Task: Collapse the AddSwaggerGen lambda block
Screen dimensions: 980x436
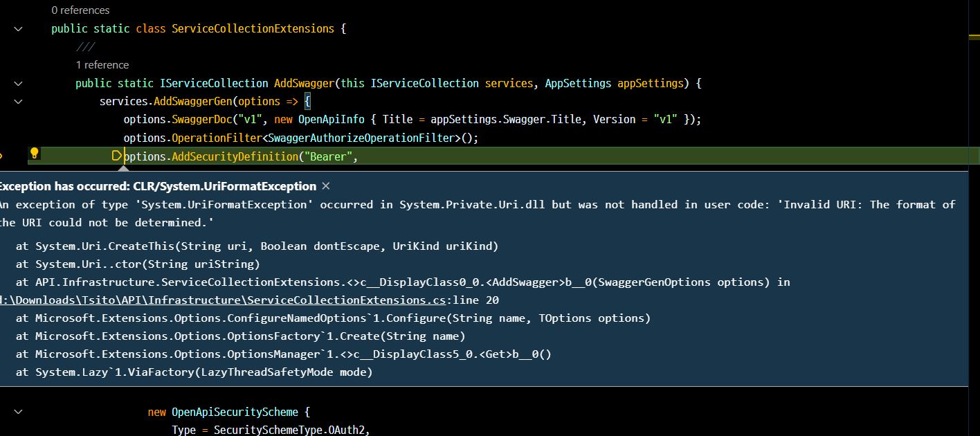Action: [x=17, y=101]
